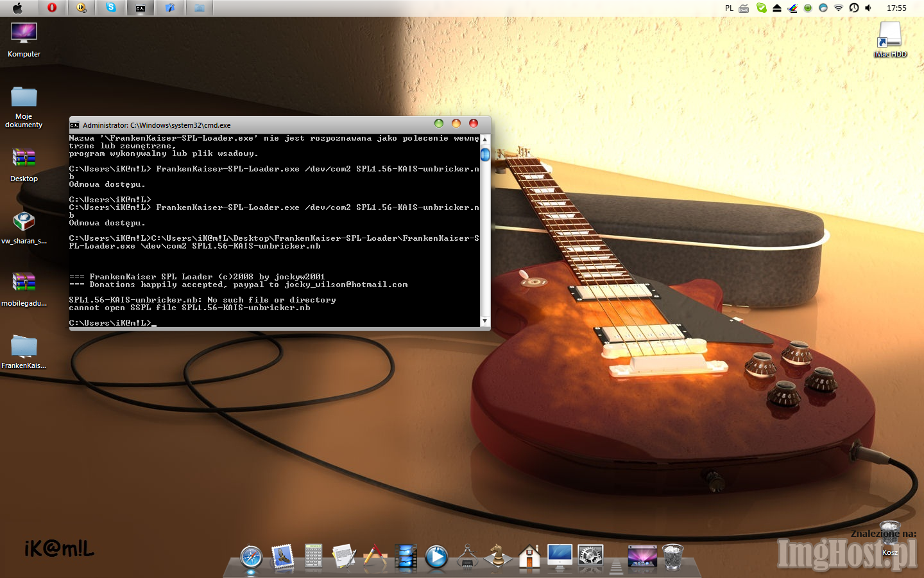Open the Xcode-style hammer app in taskbar
Viewport: 924px width, 578px height.
(x=170, y=8)
